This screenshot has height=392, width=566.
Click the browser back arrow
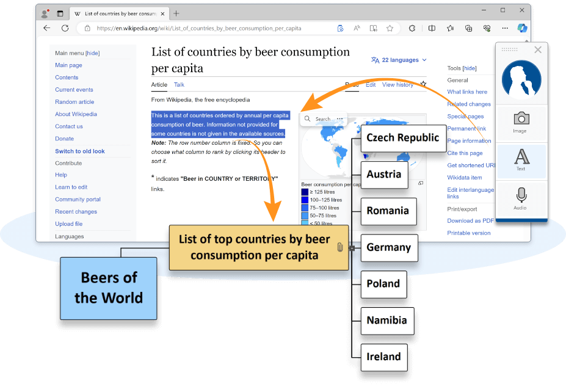click(x=46, y=28)
